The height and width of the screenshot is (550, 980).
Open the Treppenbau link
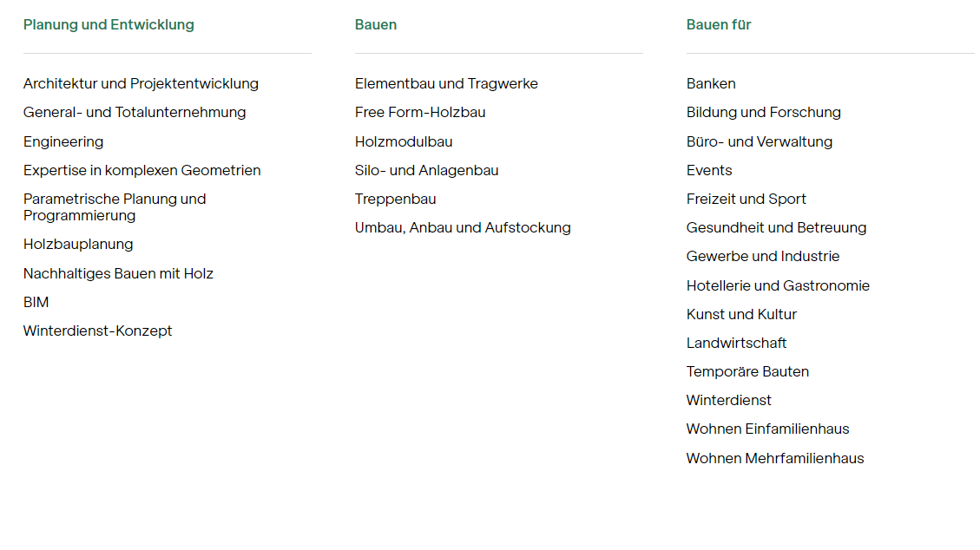[x=395, y=199]
